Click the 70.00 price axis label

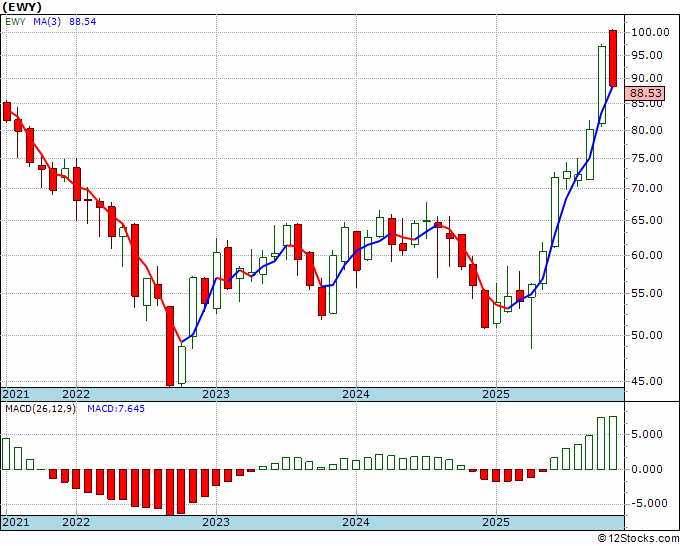point(647,188)
